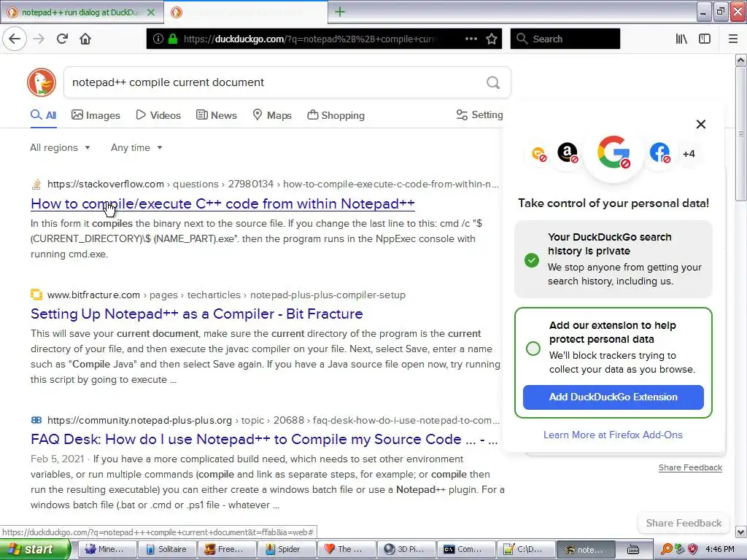Bookmark this page with the star
Screen dimensions: 747x560
pos(492,39)
